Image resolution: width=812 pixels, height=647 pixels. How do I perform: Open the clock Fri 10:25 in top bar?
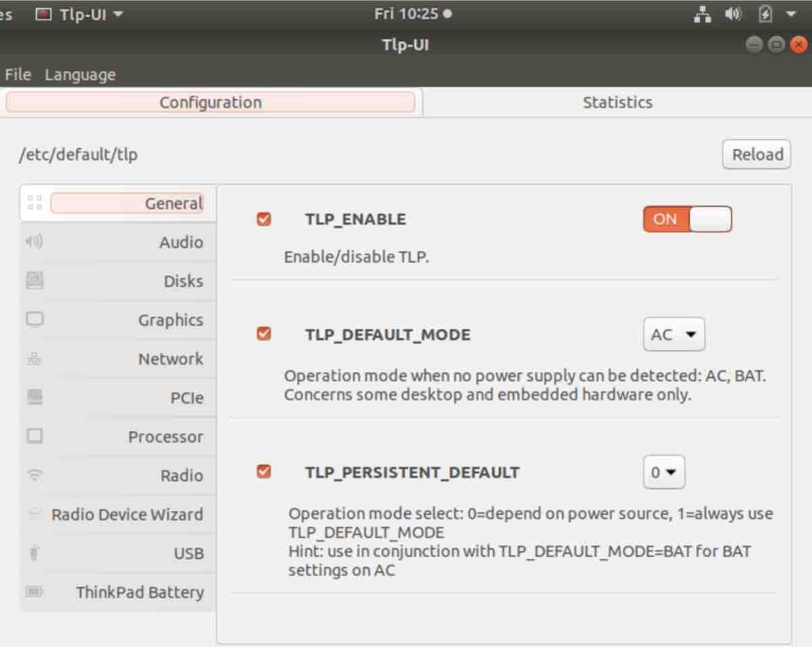tap(413, 14)
